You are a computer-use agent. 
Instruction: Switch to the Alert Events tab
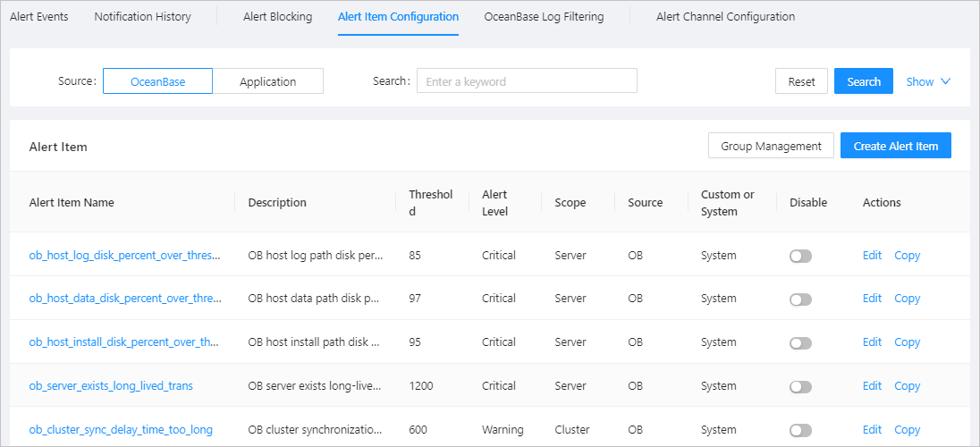pos(39,17)
